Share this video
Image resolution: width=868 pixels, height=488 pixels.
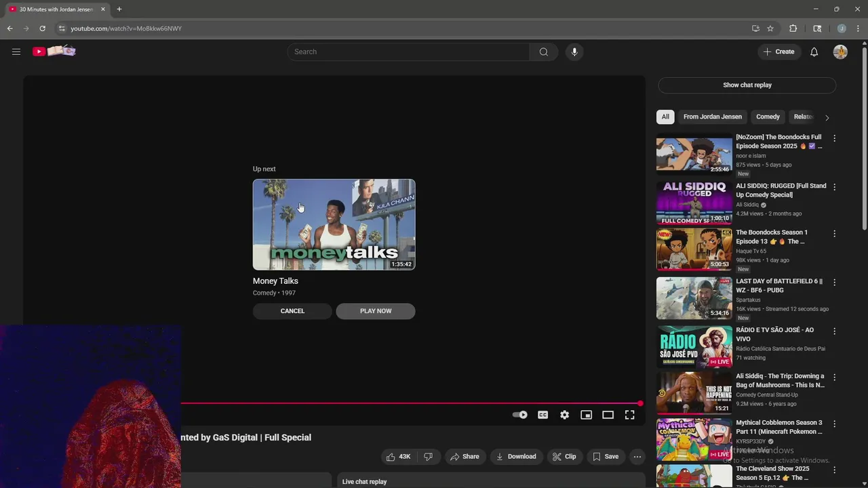(465, 457)
